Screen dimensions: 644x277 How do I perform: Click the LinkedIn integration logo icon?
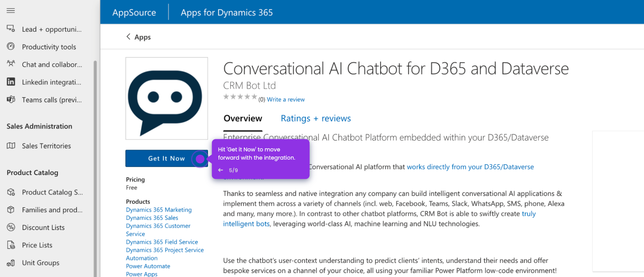click(11, 81)
